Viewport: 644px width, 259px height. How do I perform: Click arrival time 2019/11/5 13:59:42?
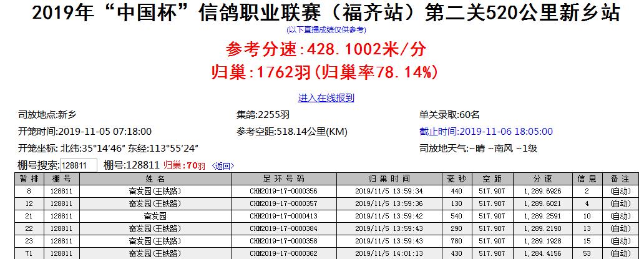click(389, 216)
